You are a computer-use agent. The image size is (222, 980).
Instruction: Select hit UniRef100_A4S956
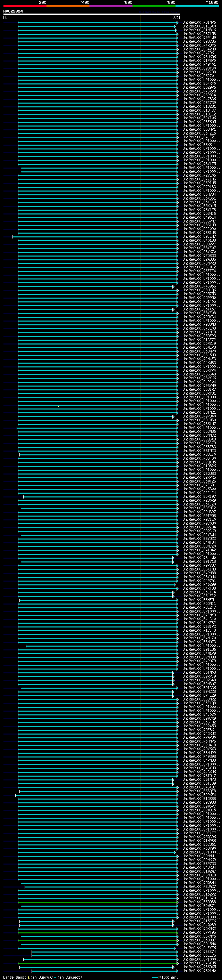199,286
